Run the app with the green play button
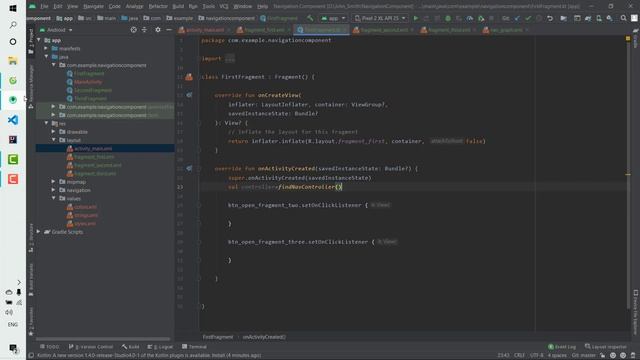 pyautogui.click(x=416, y=18)
